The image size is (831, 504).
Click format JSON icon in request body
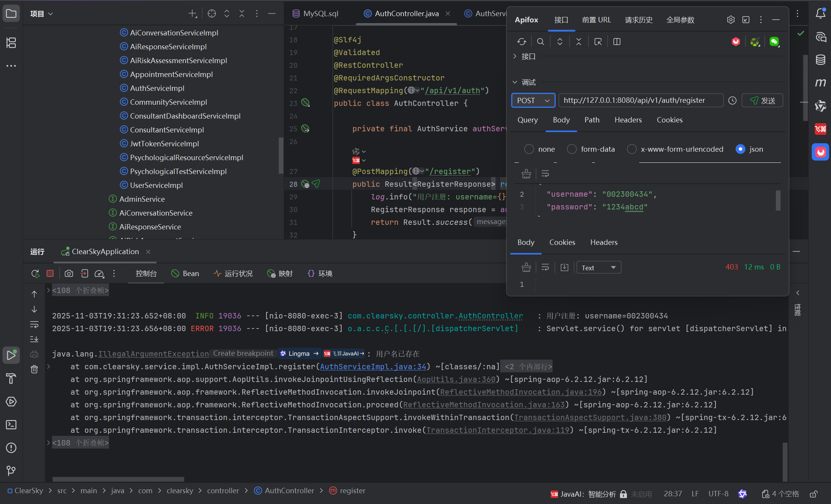[x=526, y=174]
